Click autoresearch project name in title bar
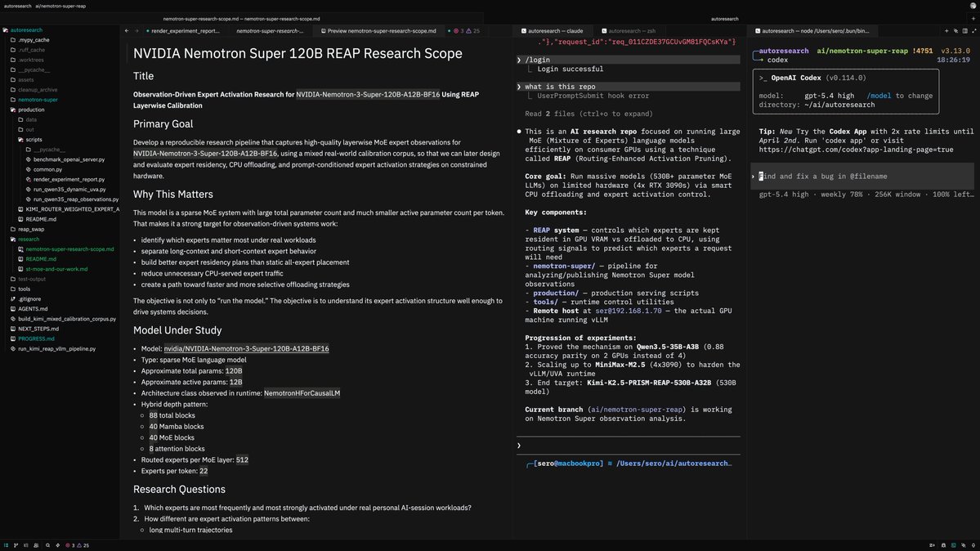980x551 pixels. pos(17,6)
